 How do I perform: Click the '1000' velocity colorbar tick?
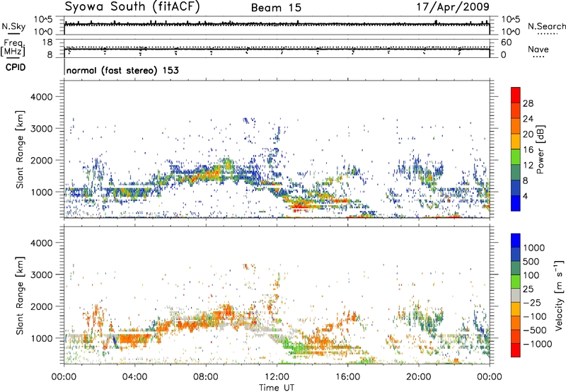pos(534,248)
